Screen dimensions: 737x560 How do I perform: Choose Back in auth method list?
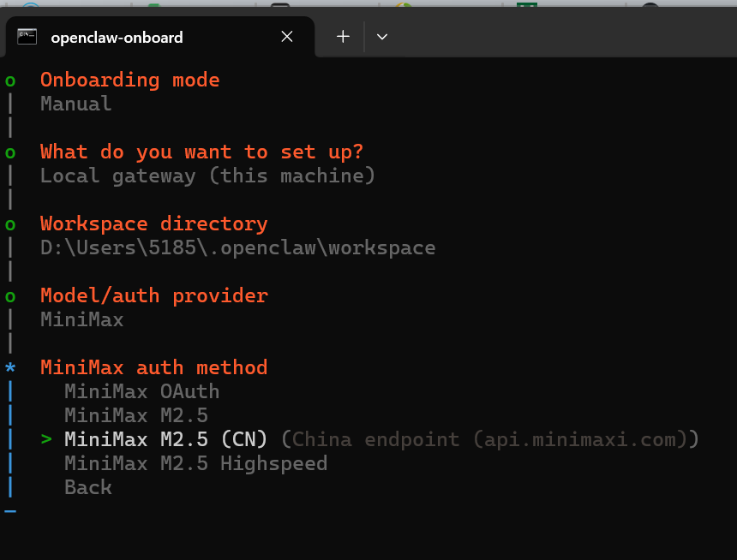[x=88, y=487]
